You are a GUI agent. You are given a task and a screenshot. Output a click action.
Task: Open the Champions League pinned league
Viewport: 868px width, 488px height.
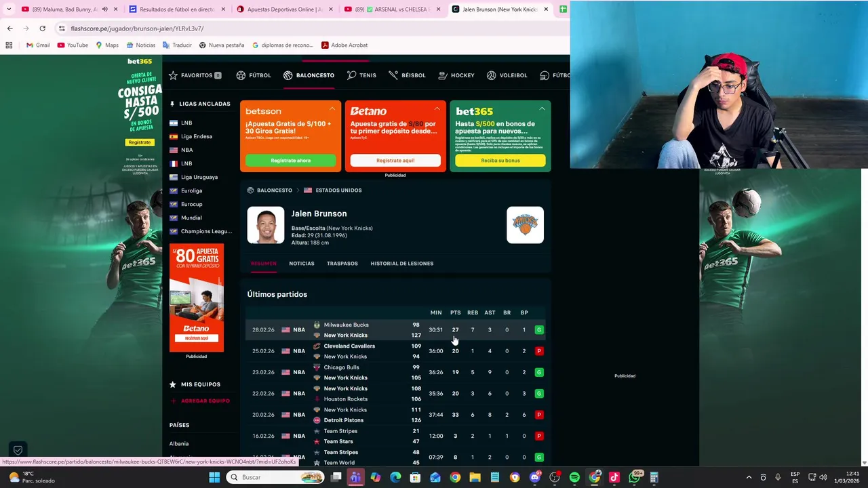201,231
